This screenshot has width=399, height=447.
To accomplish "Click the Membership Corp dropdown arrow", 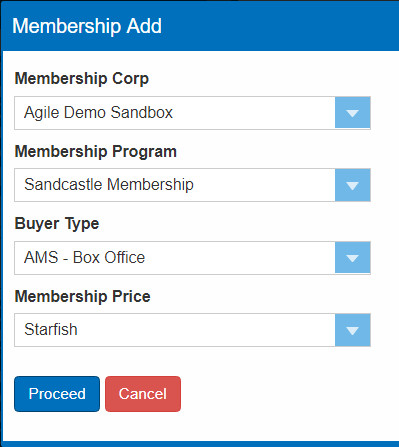I will pyautogui.click(x=353, y=113).
